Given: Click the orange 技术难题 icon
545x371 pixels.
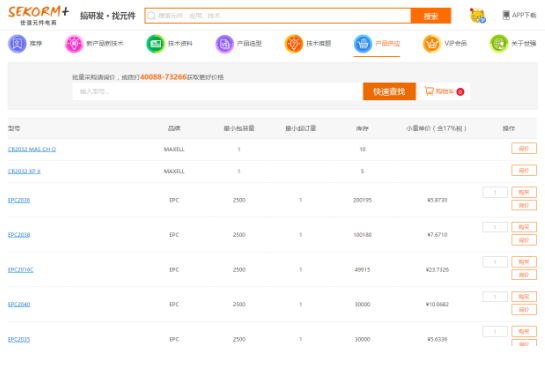Looking at the screenshot, I should [x=294, y=44].
